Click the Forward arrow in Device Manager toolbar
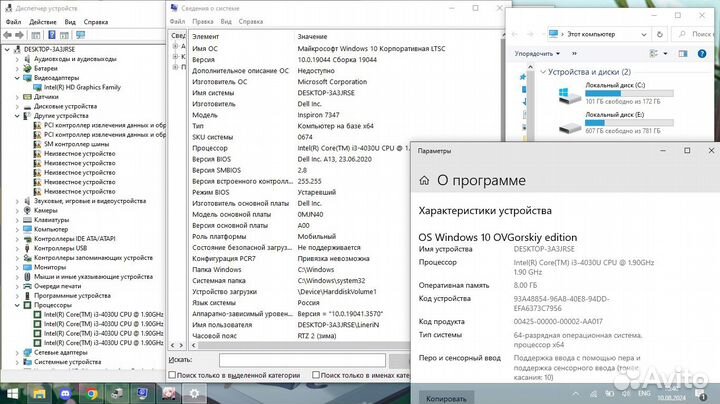The image size is (720, 404). (x=19, y=35)
